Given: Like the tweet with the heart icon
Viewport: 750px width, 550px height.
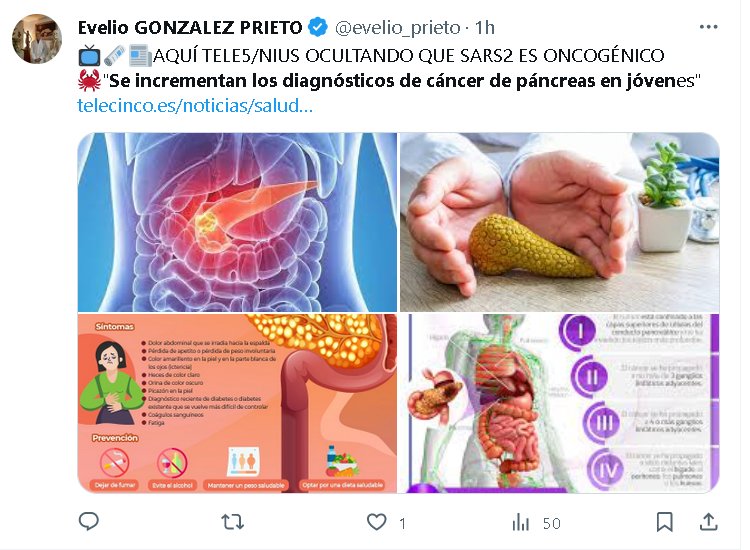Looking at the screenshot, I should click(x=376, y=522).
